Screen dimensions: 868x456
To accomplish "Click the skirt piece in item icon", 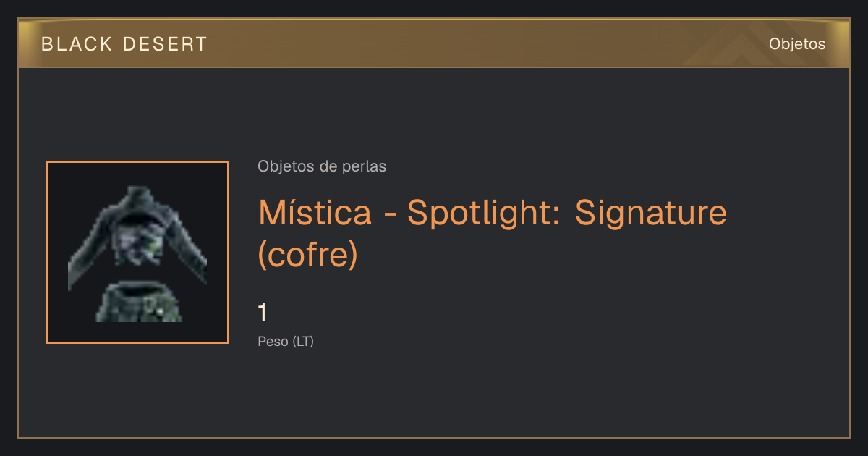I will [139, 303].
